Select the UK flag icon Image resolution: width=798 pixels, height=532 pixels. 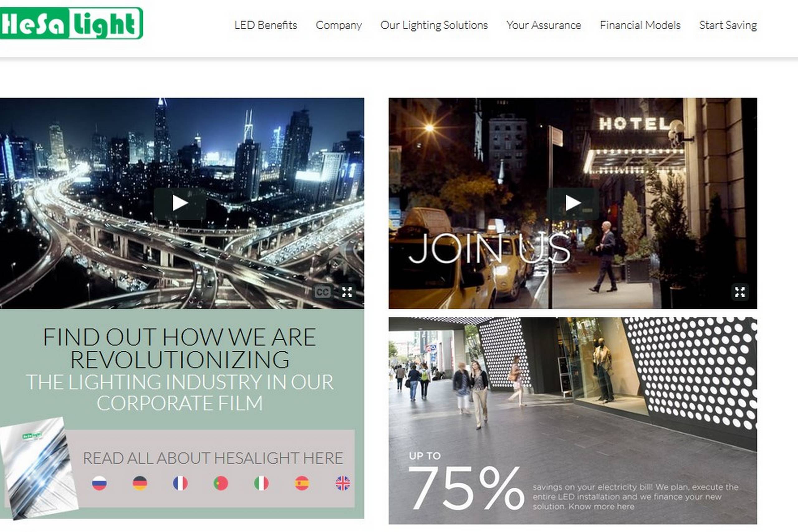click(x=343, y=483)
